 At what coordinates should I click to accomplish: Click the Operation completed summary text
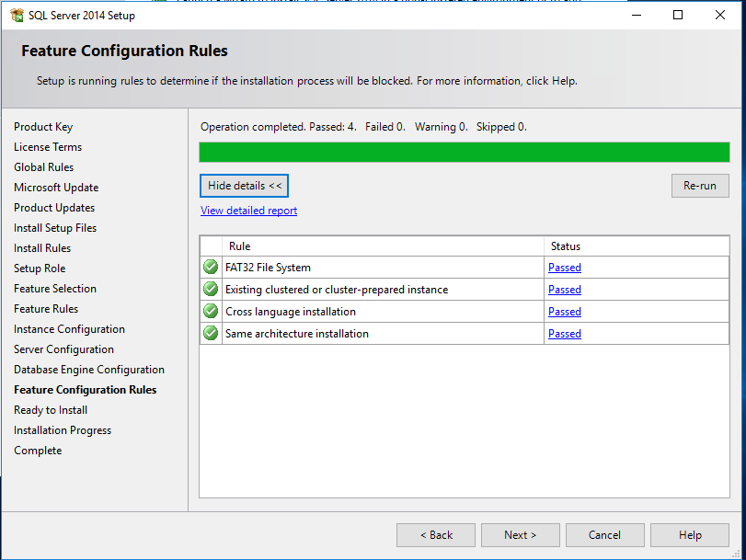pos(363,127)
